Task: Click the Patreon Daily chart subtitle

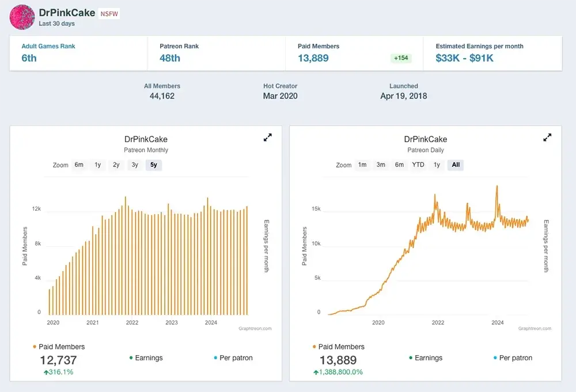Action: click(426, 150)
